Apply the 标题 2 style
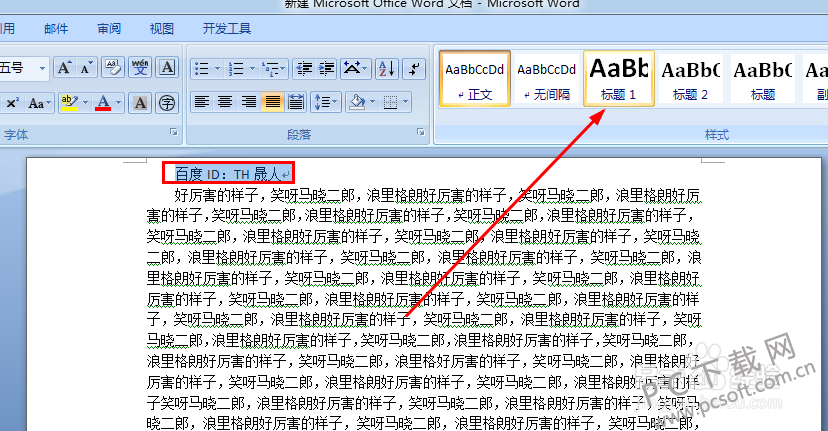 [690, 78]
